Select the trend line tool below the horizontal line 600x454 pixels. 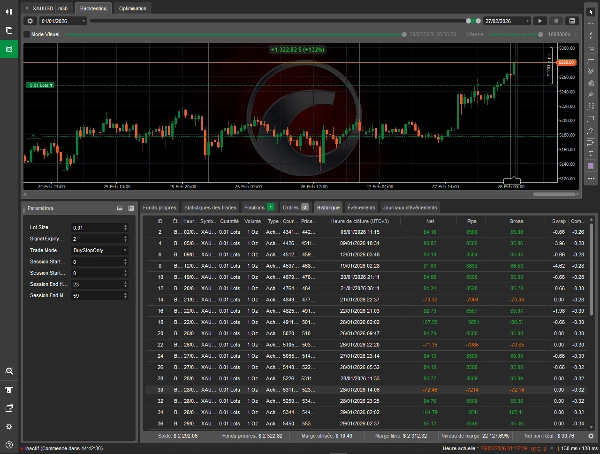click(590, 71)
